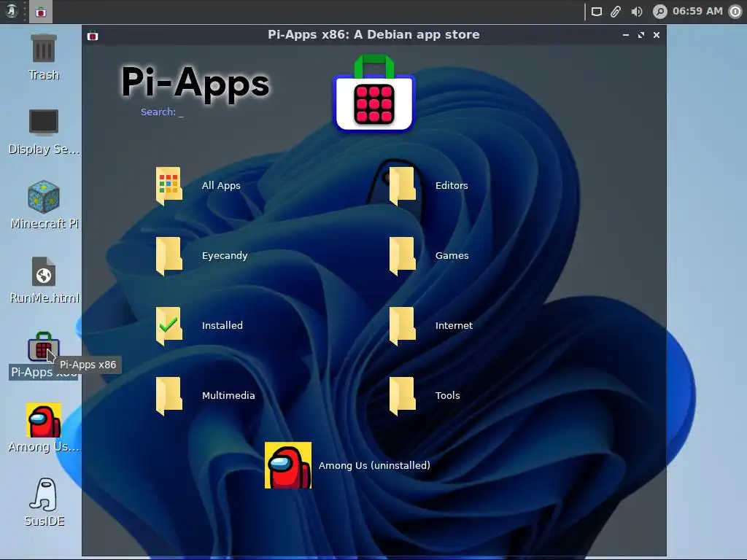Image resolution: width=747 pixels, height=560 pixels.
Task: Open the Tools folder icon
Action: [403, 396]
